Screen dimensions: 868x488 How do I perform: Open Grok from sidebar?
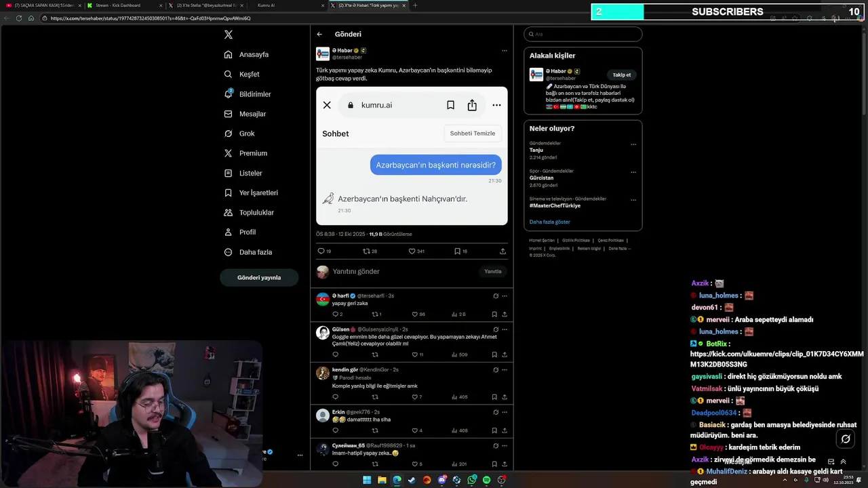click(x=240, y=134)
